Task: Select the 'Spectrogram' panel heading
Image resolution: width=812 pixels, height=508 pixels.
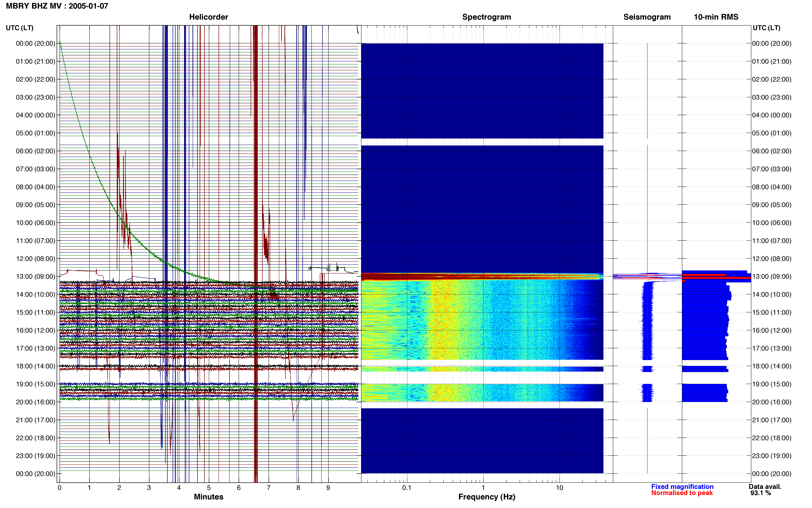Action: tap(487, 17)
